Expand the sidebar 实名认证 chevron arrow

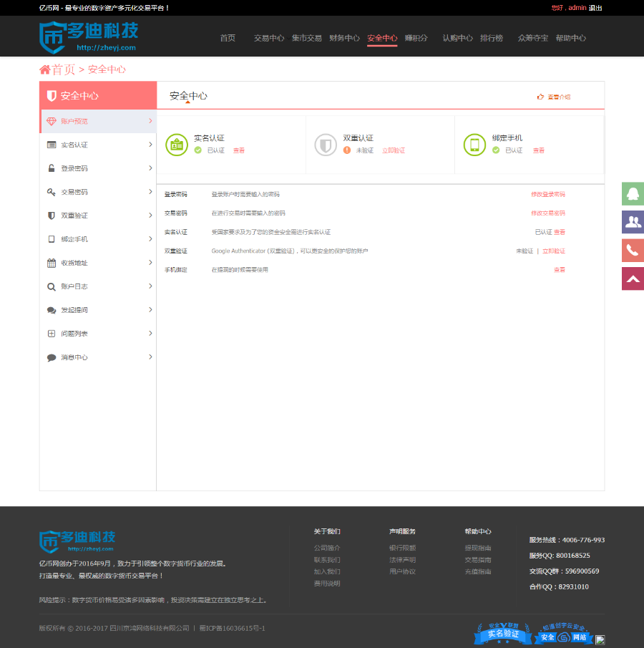click(150, 144)
